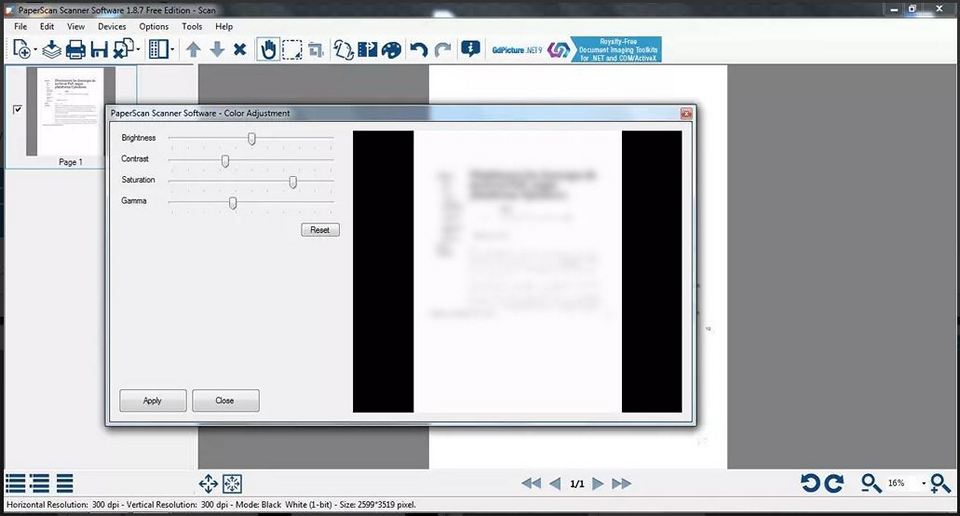This screenshot has width=960, height=516.
Task: Open the Devices menu
Action: (x=112, y=26)
